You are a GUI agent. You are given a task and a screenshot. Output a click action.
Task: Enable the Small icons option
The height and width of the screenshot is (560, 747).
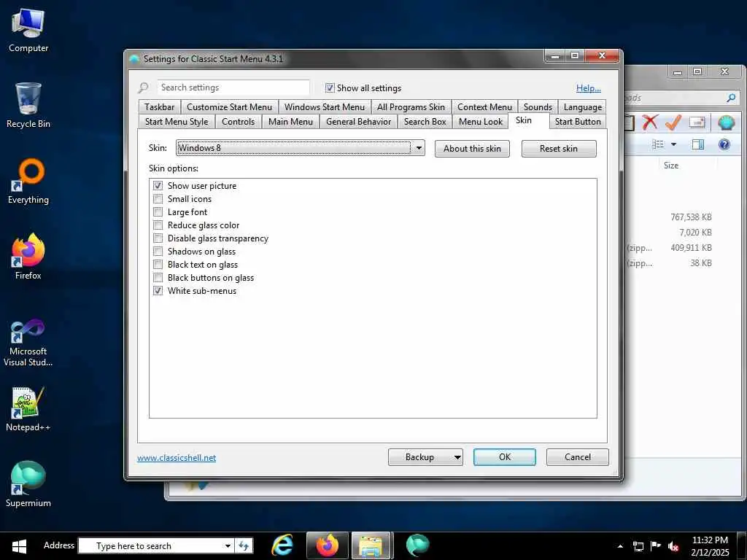(158, 198)
